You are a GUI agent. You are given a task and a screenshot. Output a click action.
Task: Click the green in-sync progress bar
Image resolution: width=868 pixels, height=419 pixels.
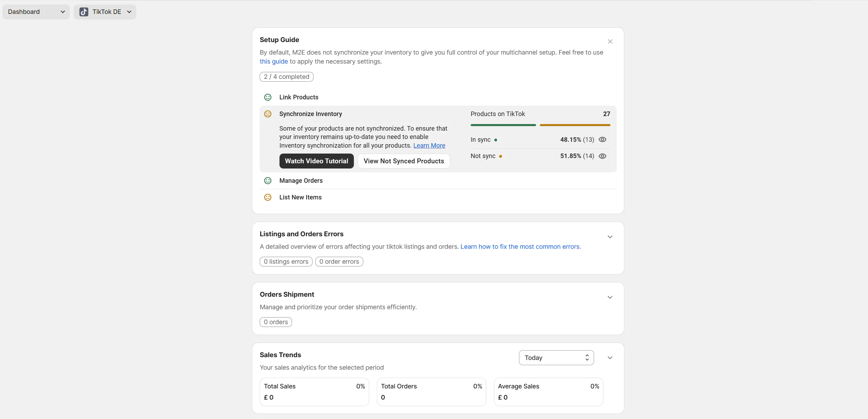pyautogui.click(x=503, y=125)
